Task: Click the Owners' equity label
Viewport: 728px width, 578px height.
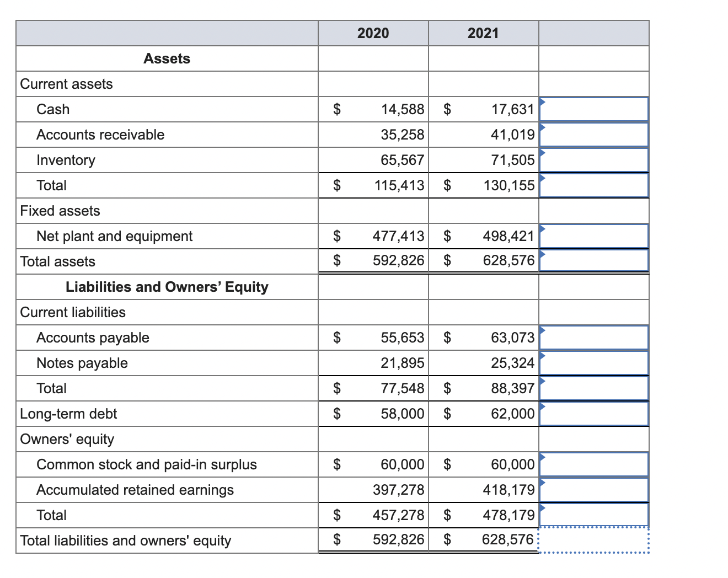Action: [x=67, y=439]
